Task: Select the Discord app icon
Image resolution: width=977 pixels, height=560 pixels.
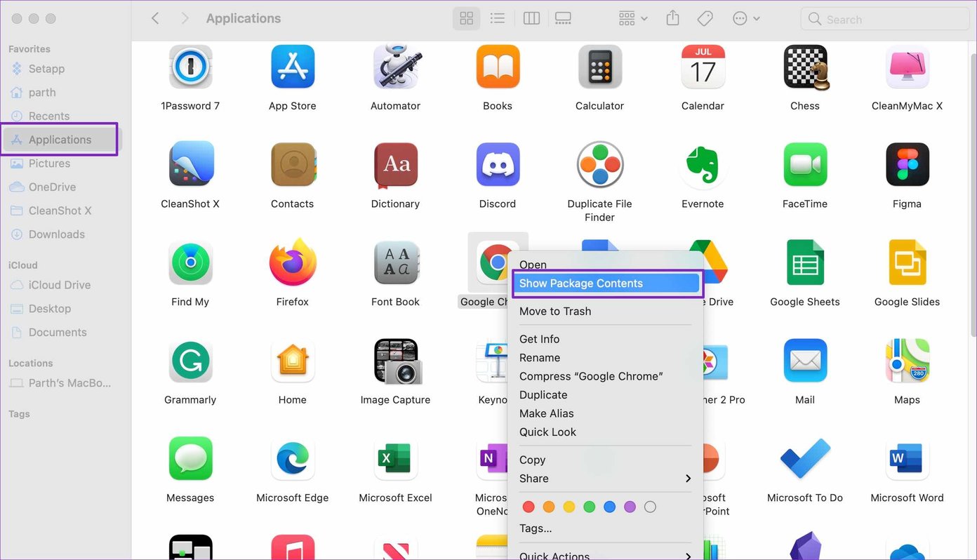Action: [x=498, y=165]
